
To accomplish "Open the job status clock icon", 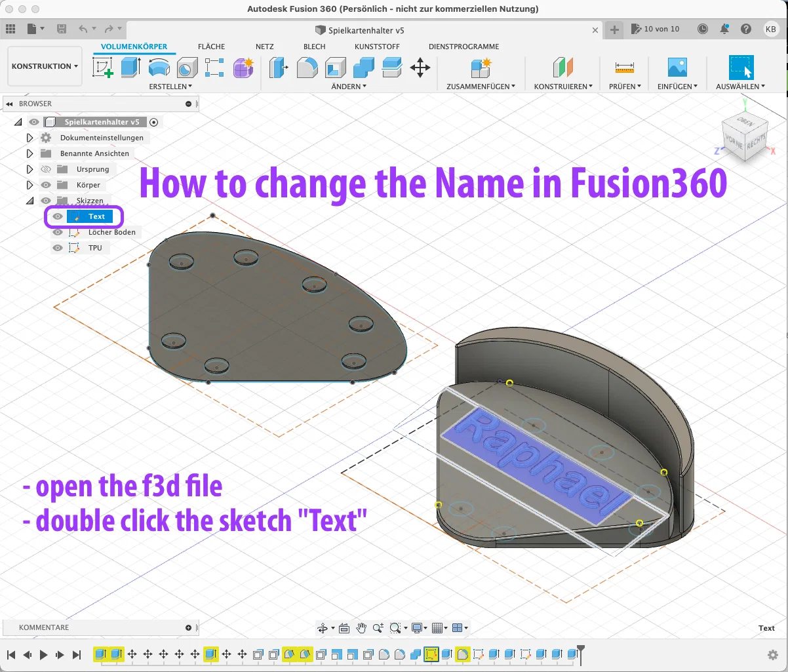I will tap(703, 29).
